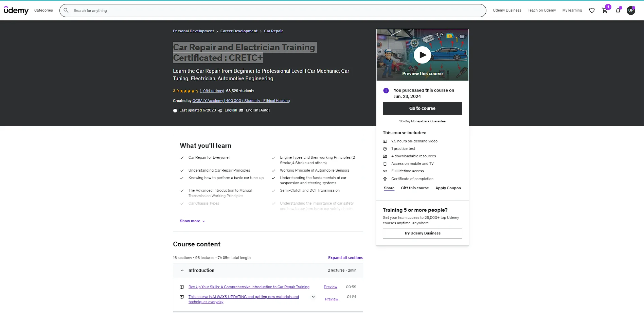Screen dimensions: 644x313
Task: Open the shopping cart icon
Action: (x=605, y=11)
